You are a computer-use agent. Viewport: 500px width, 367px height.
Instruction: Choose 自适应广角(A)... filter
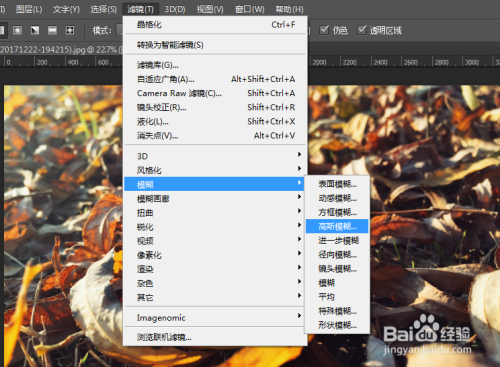(215, 79)
